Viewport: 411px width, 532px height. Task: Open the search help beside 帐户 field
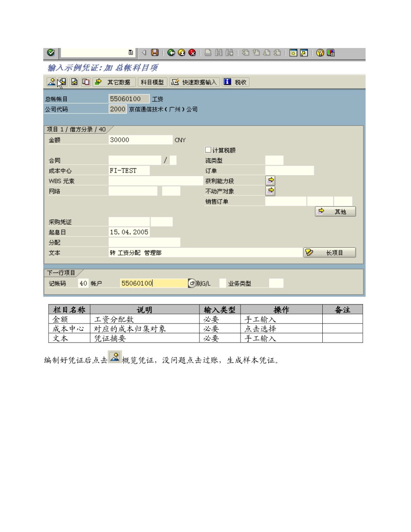coord(192,283)
